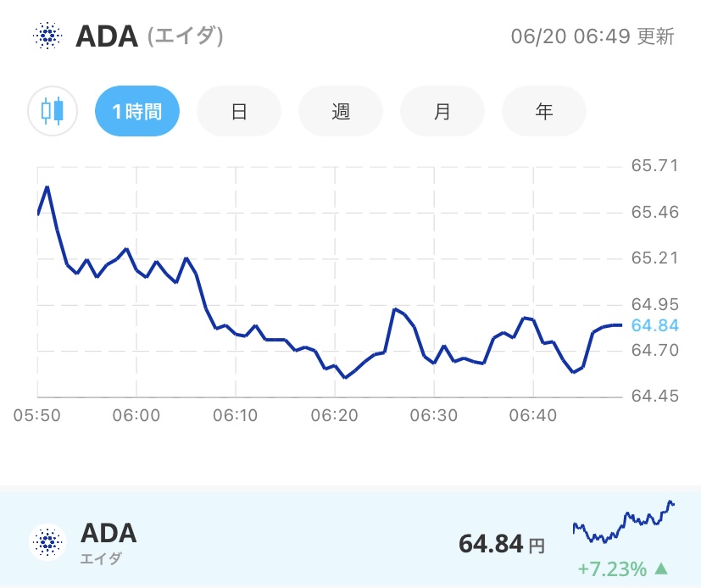
Task: Select the 月 monthly tab
Action: [x=442, y=110]
